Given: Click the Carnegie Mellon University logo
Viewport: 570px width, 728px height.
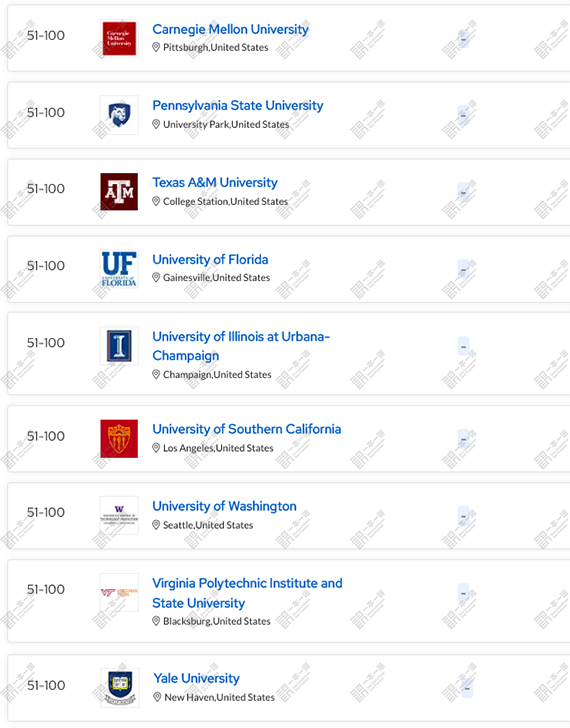Looking at the screenshot, I should (119, 39).
